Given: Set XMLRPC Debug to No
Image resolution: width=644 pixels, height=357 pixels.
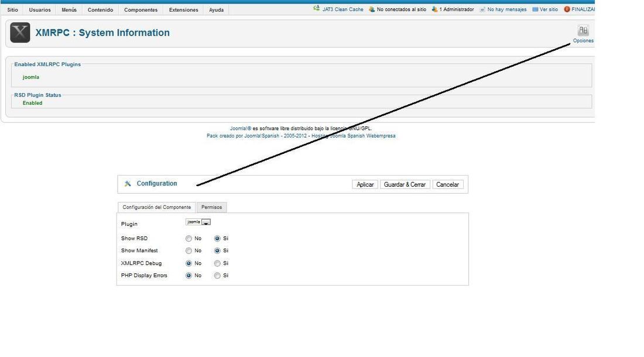Looking at the screenshot, I should 189,263.
